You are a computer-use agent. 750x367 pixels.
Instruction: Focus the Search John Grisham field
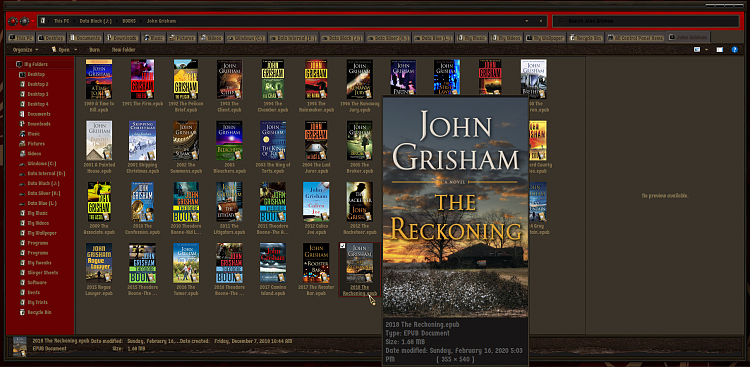click(646, 21)
